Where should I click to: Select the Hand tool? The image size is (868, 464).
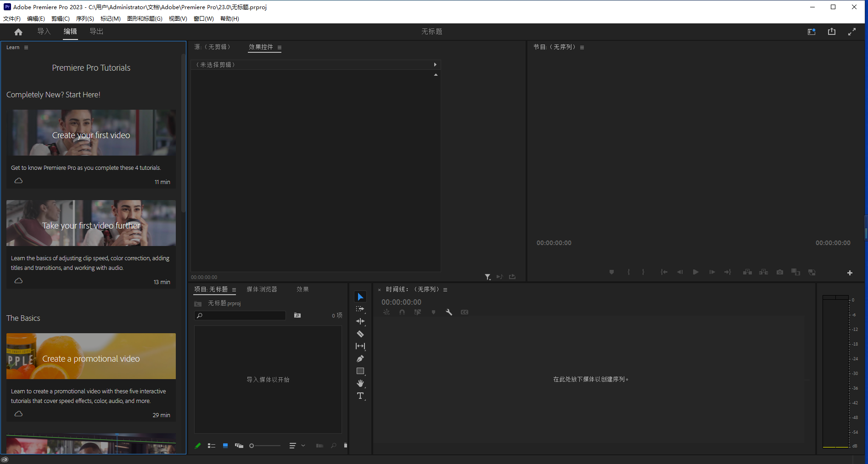click(x=360, y=383)
